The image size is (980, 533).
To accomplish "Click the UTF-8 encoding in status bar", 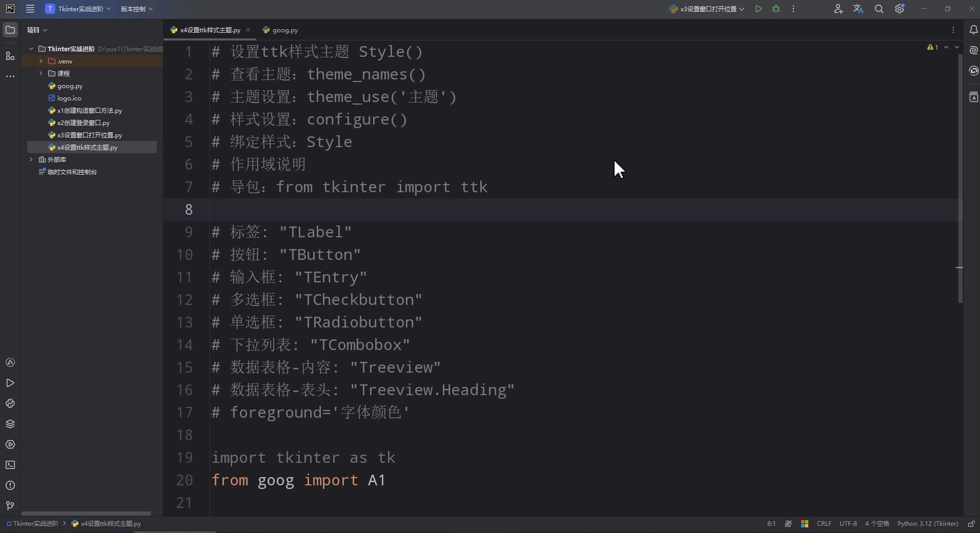I will (x=848, y=524).
